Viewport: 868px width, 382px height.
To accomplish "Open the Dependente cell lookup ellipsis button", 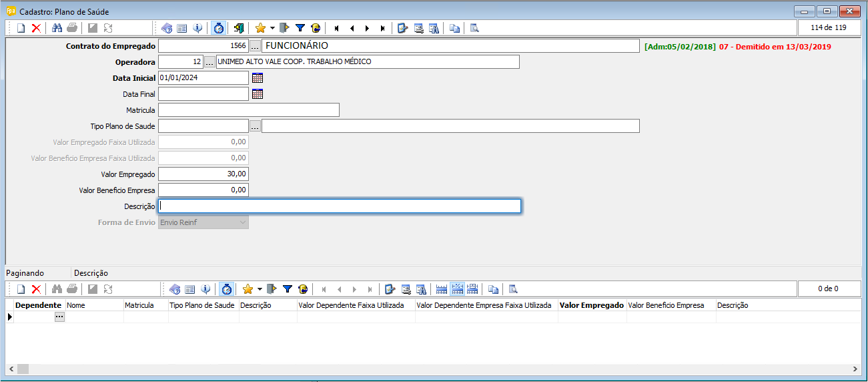I will click(x=59, y=317).
